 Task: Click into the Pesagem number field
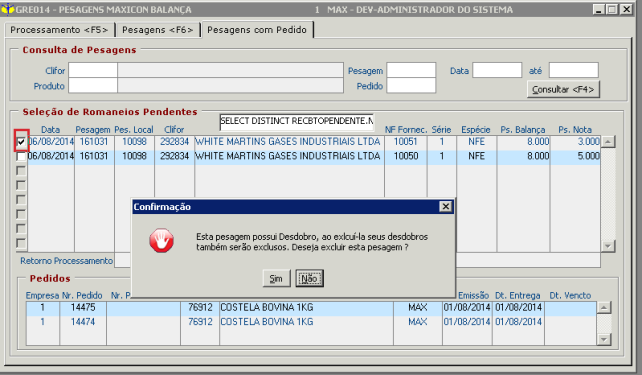(x=411, y=70)
